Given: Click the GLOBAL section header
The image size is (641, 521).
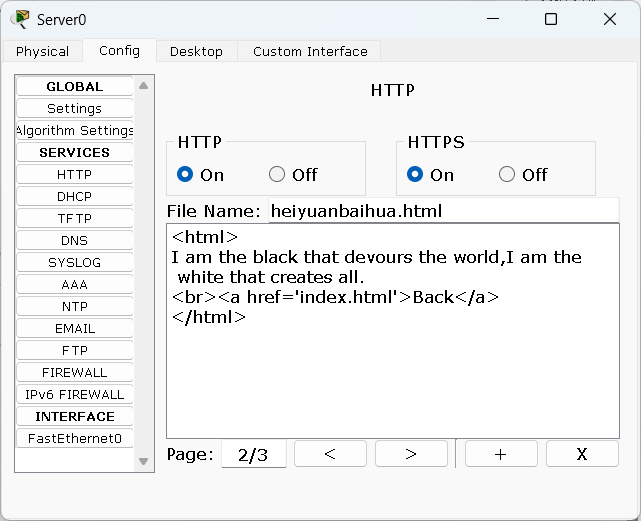Looking at the screenshot, I should tap(74, 87).
